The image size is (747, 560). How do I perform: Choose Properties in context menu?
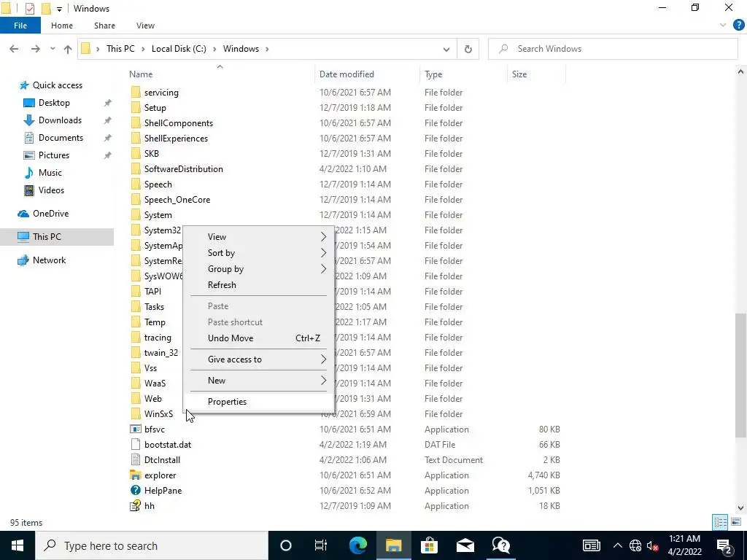pyautogui.click(x=259, y=402)
